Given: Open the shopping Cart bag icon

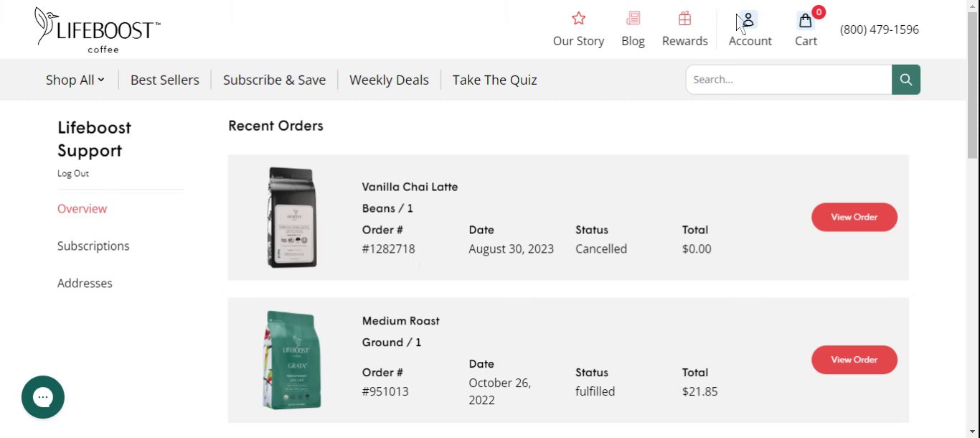Looking at the screenshot, I should click(x=806, y=20).
